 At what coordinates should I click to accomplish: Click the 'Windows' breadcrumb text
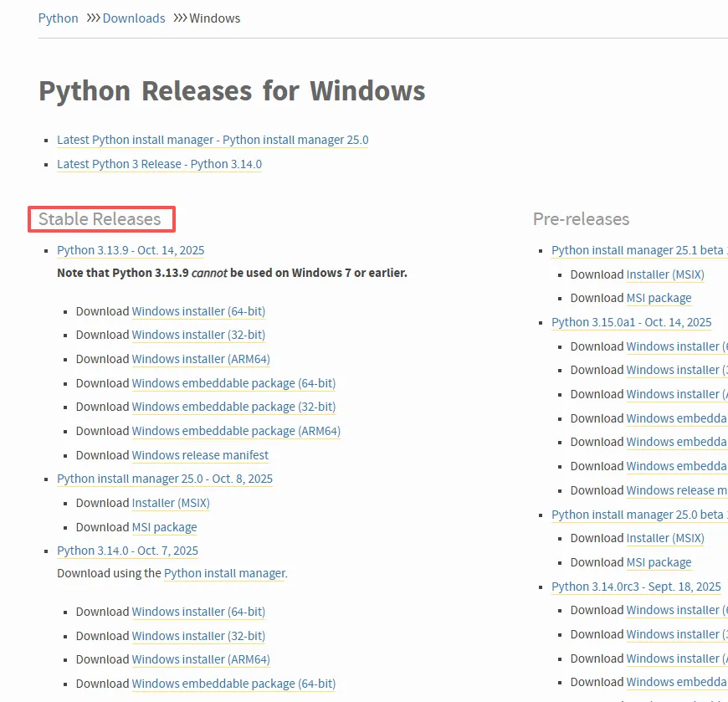214,18
